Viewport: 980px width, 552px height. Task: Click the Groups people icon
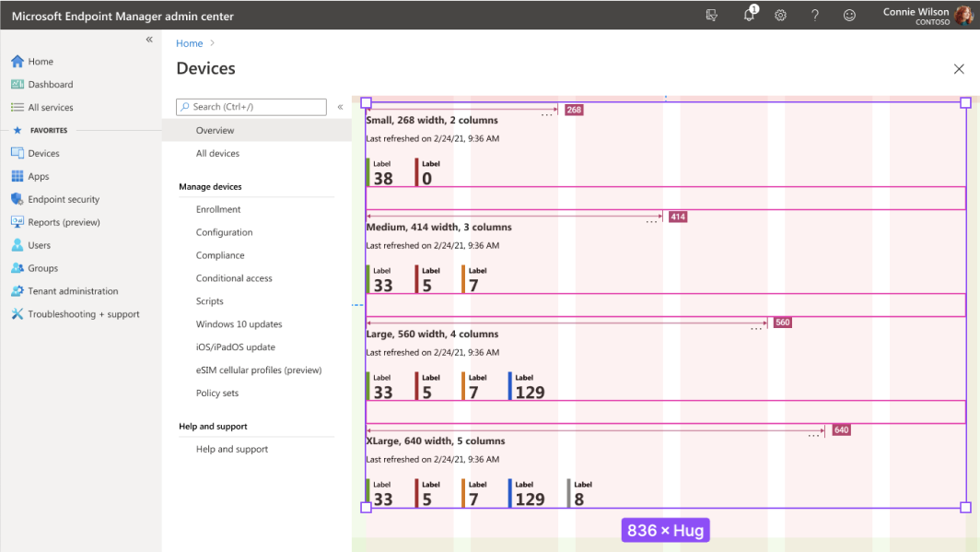pyautogui.click(x=17, y=268)
